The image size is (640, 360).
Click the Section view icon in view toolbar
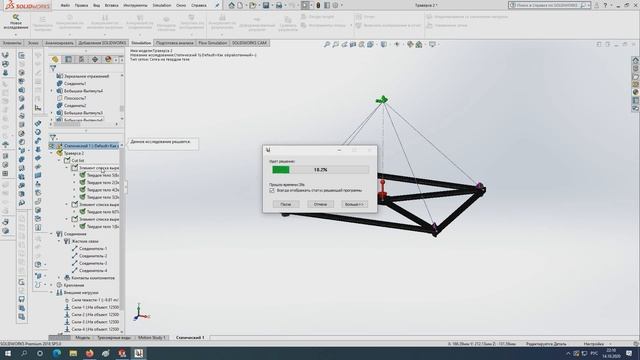pos(353,44)
